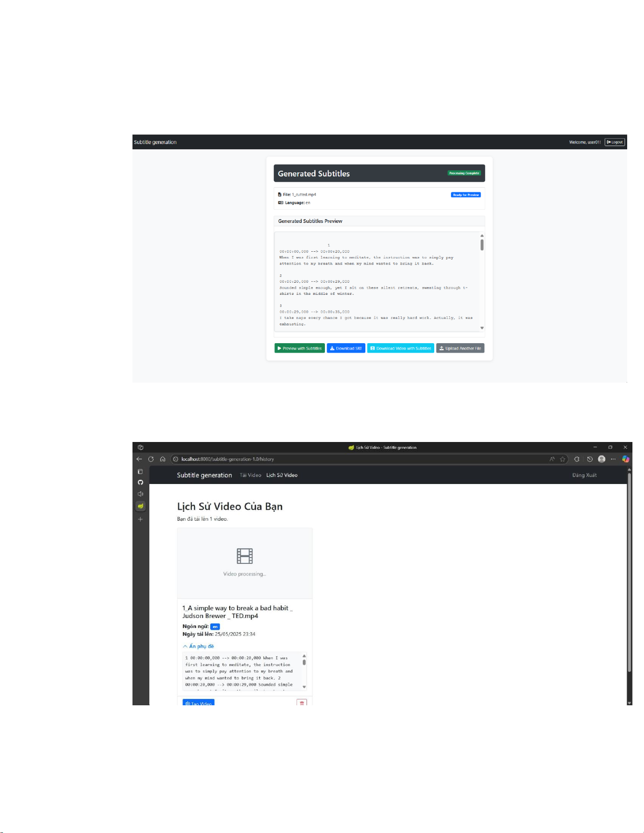Viewport: 644px width, 833px height.
Task: Click the browser home icon
Action: pyautogui.click(x=162, y=459)
